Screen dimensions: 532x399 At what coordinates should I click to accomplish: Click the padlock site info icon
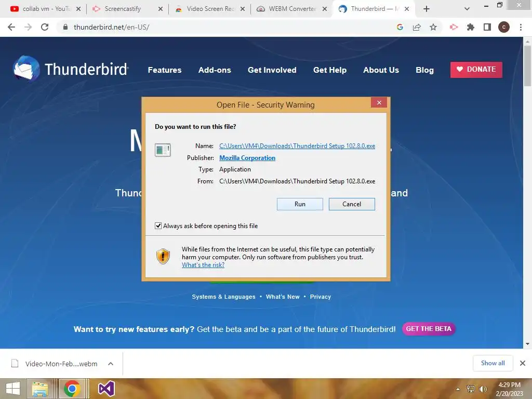pos(65,27)
